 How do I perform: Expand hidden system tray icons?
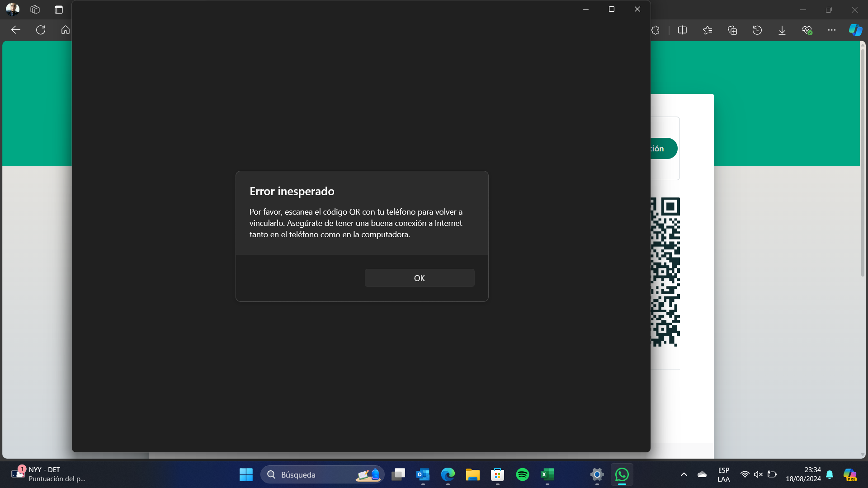(684, 474)
